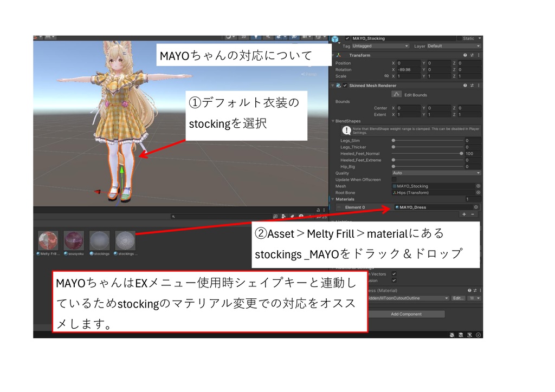
Task: Open the Layer dropdown showing Default
Action: (453, 46)
